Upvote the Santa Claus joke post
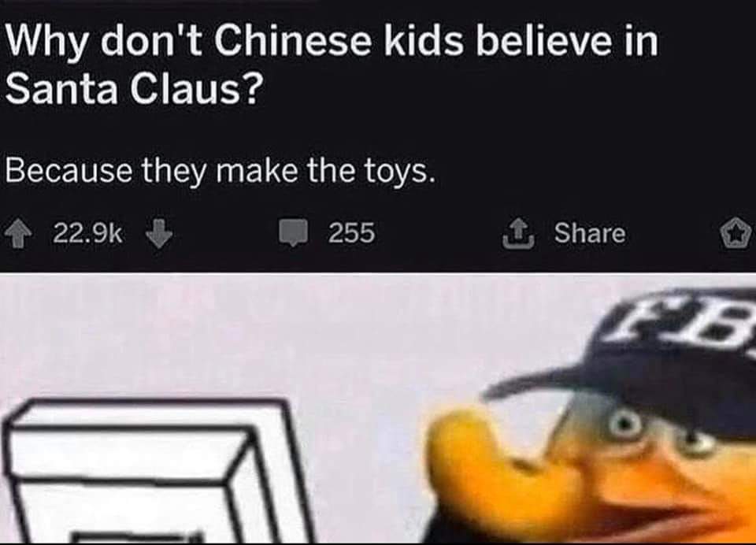Viewport: 756px width, 545px height. tap(18, 234)
